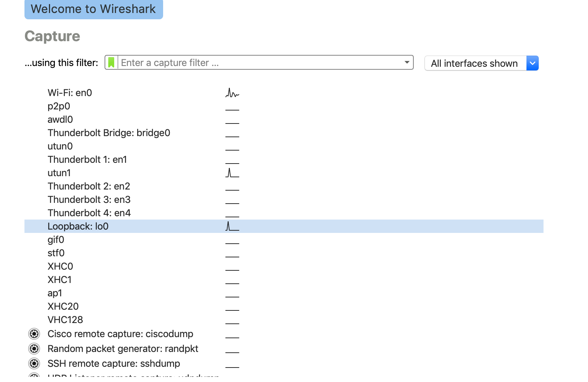Select the Wi-Fi: en0 interface
The image size is (588, 382).
[70, 93]
